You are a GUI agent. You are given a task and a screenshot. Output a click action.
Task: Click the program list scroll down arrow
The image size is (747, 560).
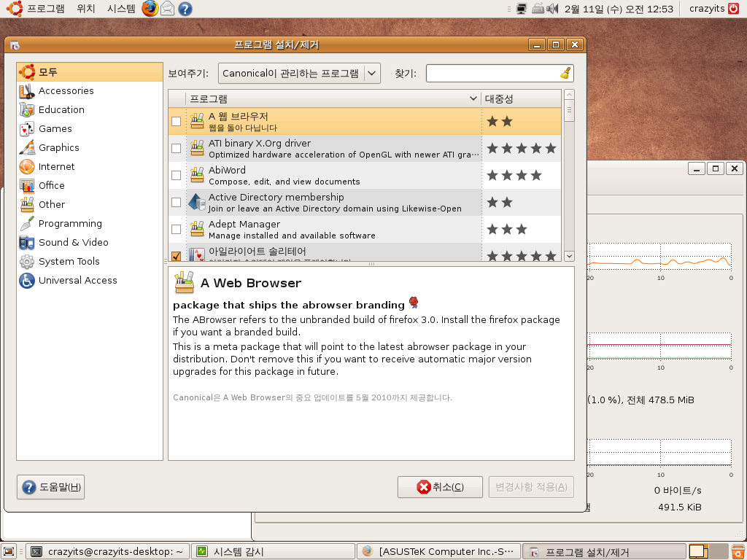coord(569,256)
